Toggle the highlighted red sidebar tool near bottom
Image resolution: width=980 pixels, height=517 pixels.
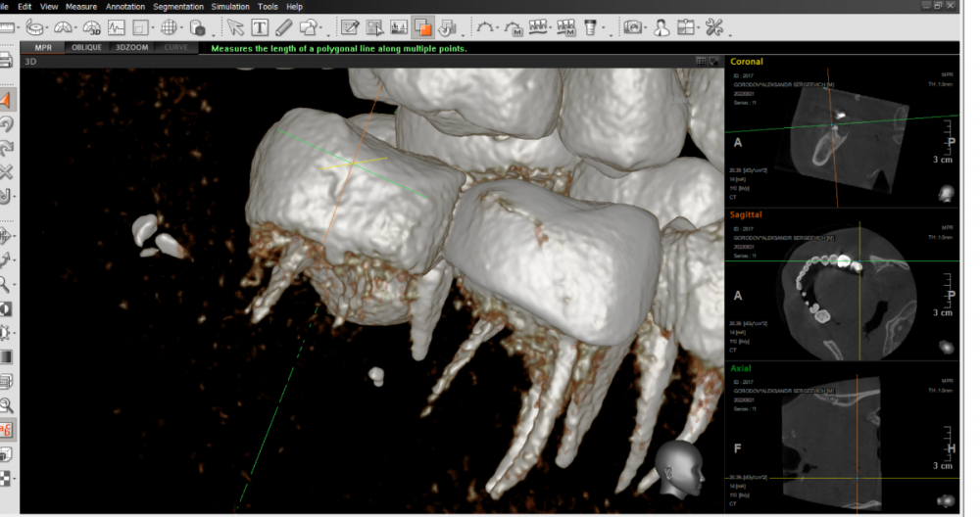tap(6, 429)
